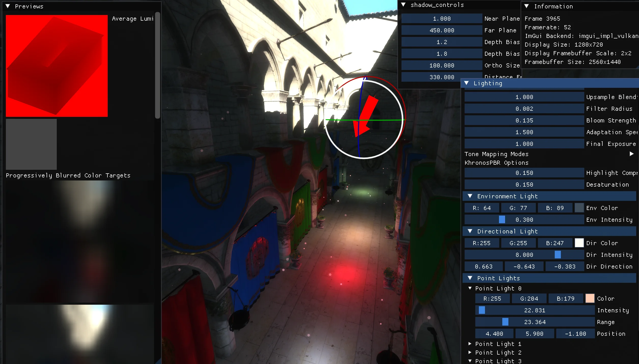Viewport: 639px width, 364px height.
Task: Click the Dir Intensity slider
Action: coord(524,255)
